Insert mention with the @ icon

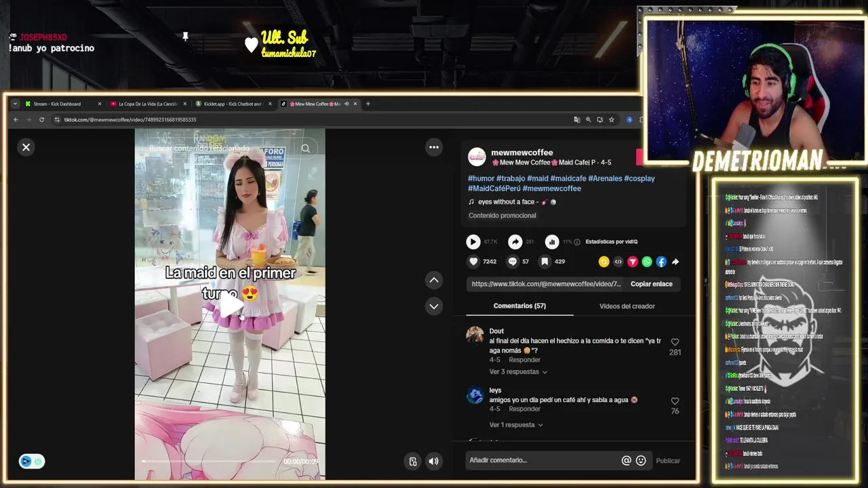(627, 460)
